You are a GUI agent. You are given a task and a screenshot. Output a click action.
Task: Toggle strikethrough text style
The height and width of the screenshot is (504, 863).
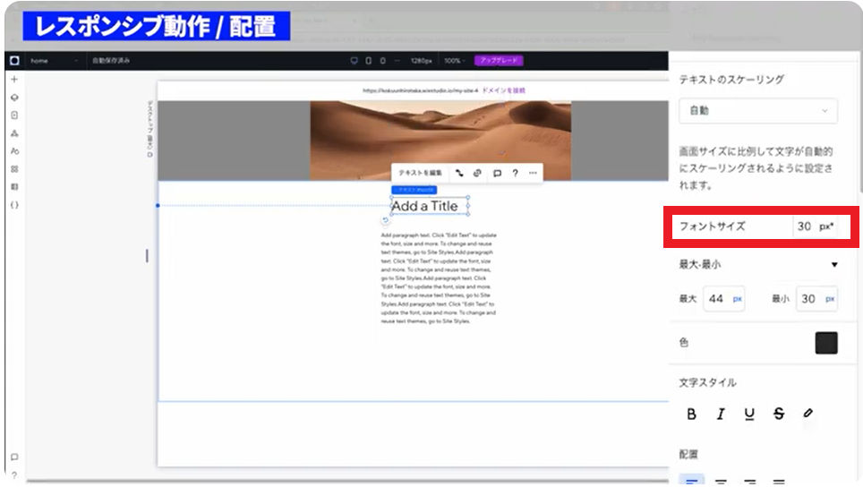point(778,414)
